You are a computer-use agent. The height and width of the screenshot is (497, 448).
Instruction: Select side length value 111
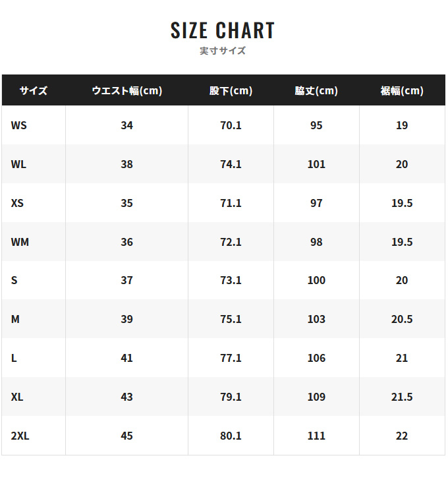[316, 436]
